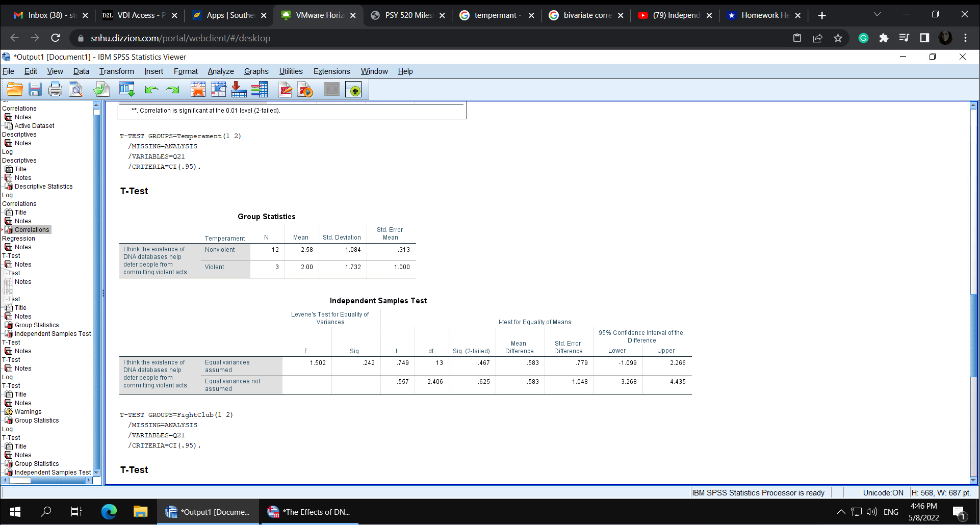Click the Go to Case toolbar icon
The image size is (980, 525).
click(218, 90)
